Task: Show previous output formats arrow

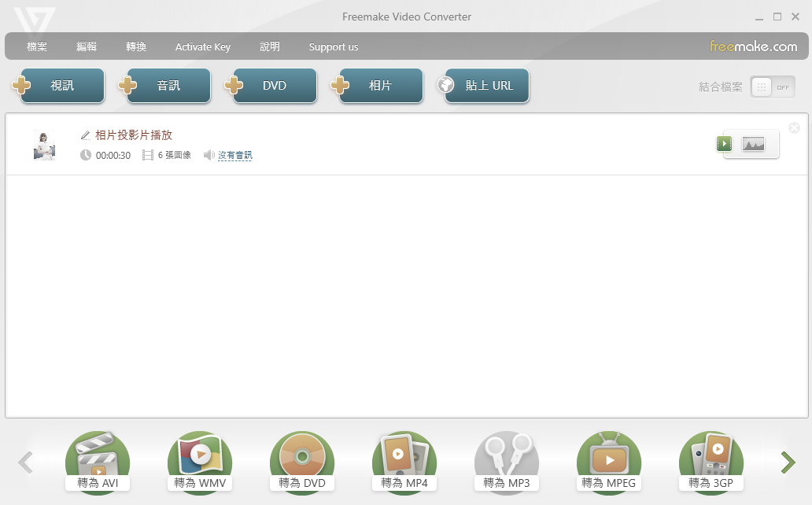Action: (x=25, y=463)
